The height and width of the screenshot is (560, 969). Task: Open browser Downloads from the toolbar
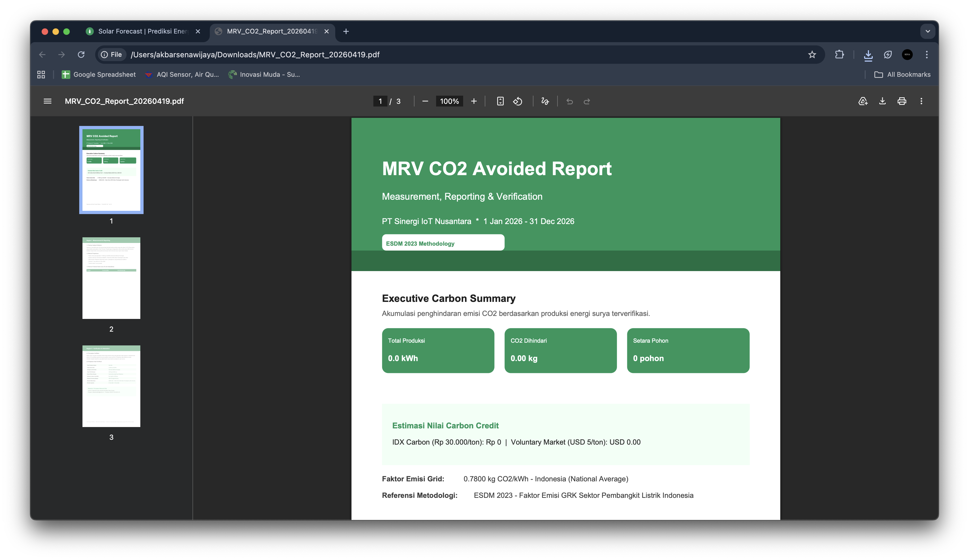click(869, 55)
